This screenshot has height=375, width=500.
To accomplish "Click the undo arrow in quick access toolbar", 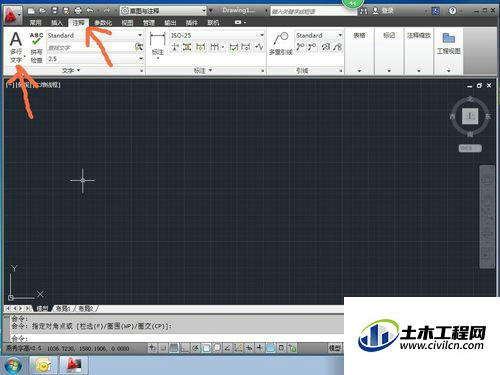I will tap(89, 11).
